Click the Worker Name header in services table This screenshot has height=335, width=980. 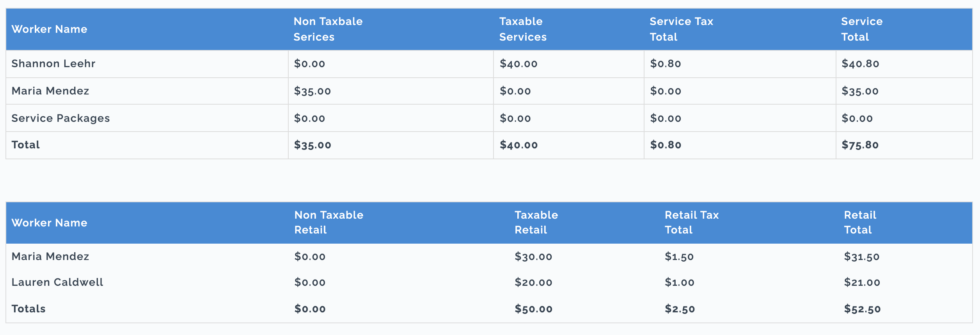(x=49, y=29)
